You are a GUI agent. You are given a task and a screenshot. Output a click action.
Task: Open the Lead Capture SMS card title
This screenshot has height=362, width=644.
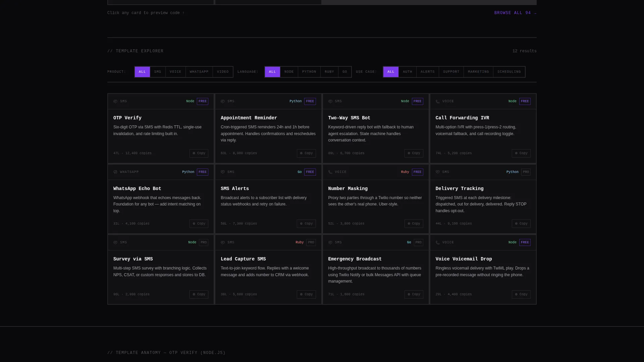[x=243, y=259]
